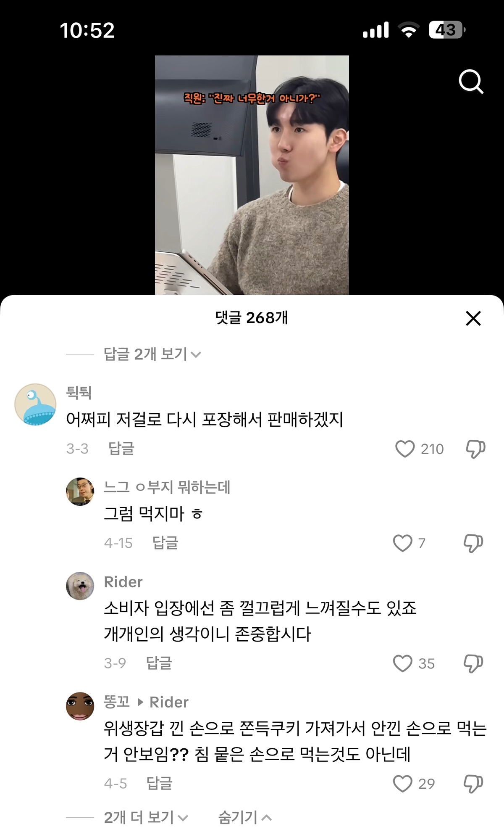Tap the video preview above comments

coord(252,174)
